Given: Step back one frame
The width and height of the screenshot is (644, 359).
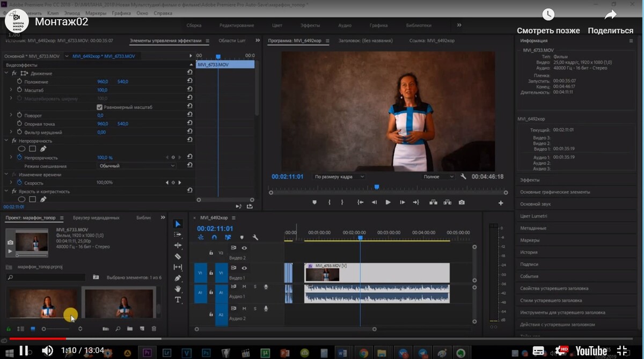Looking at the screenshot, I should (x=374, y=202).
